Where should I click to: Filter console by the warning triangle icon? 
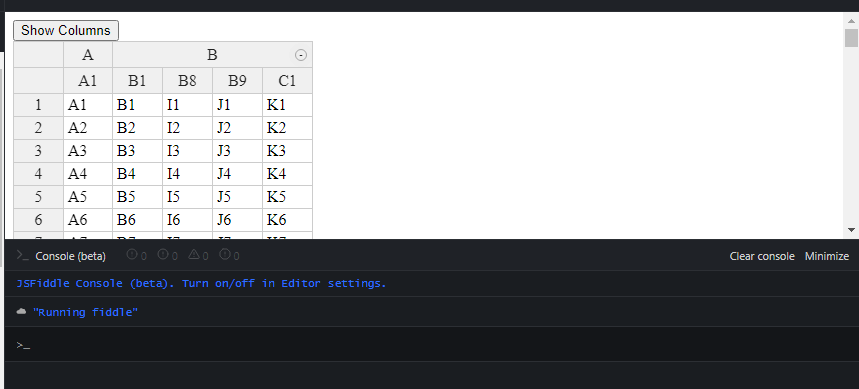pos(193,255)
